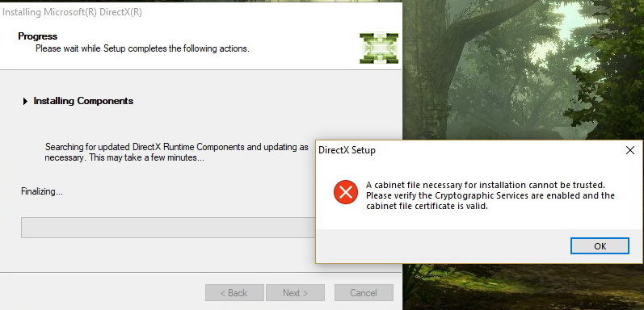Click the 'cabinet file...cannot be trusted' message

click(x=490, y=195)
